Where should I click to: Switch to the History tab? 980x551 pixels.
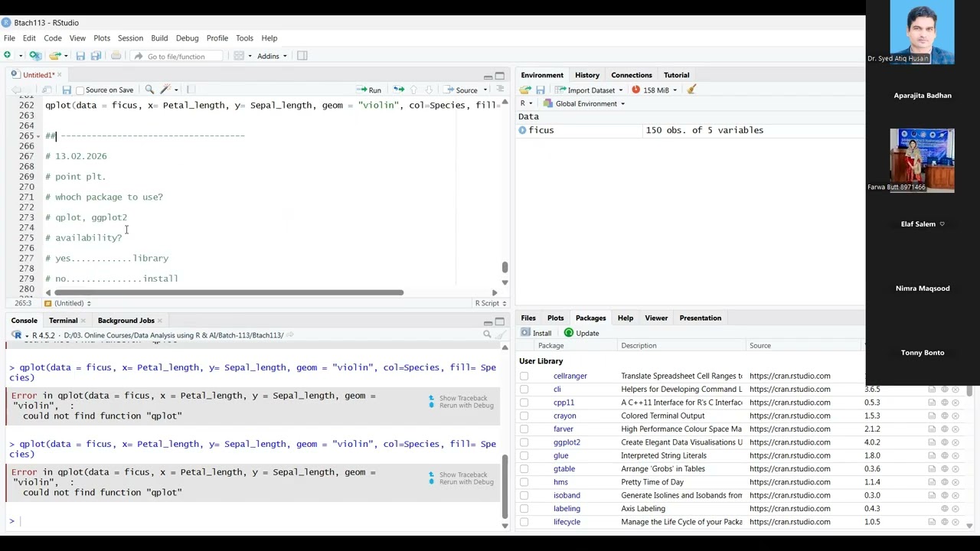587,75
